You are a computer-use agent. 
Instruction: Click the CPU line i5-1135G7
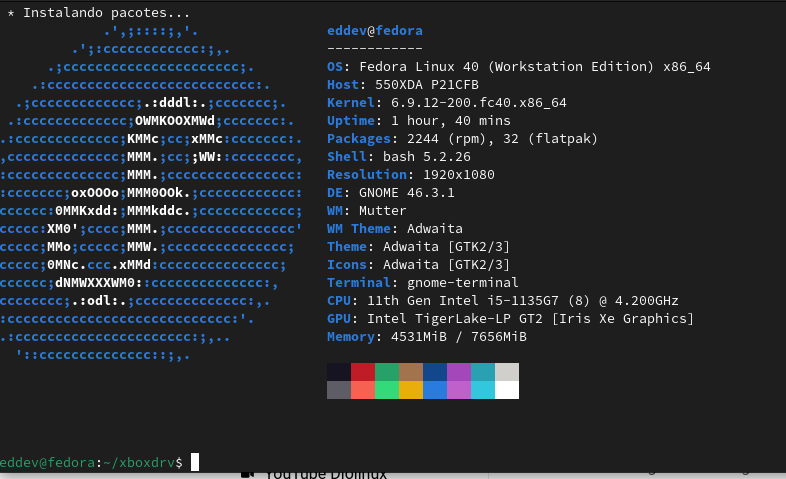pos(503,301)
